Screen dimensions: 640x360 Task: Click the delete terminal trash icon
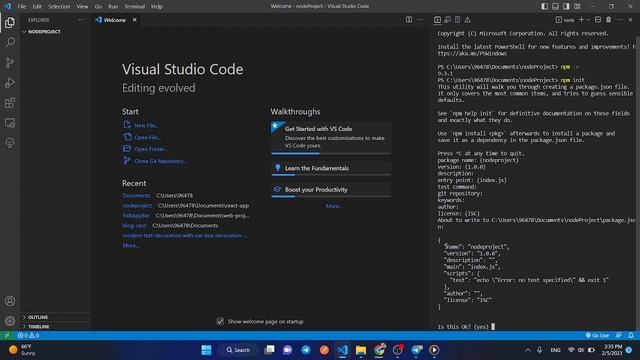coord(609,20)
